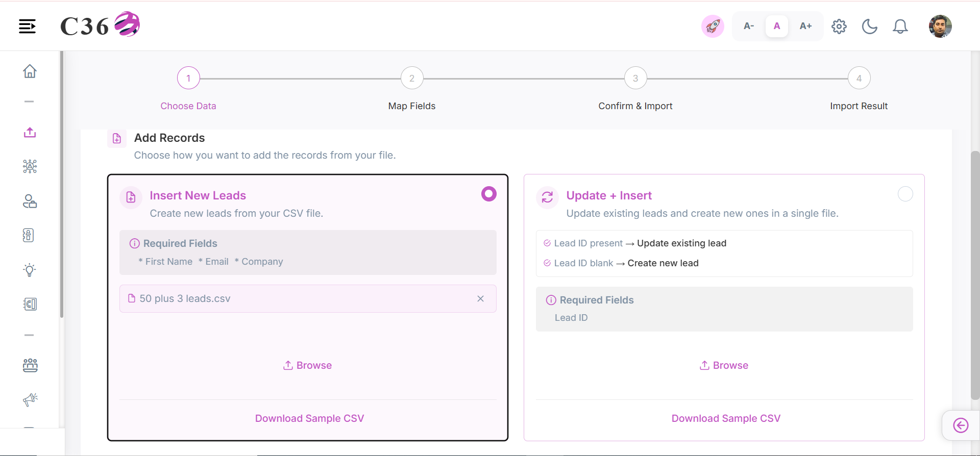The image size is (980, 456).
Task: Go to Home from the sidebar
Action: (30, 71)
